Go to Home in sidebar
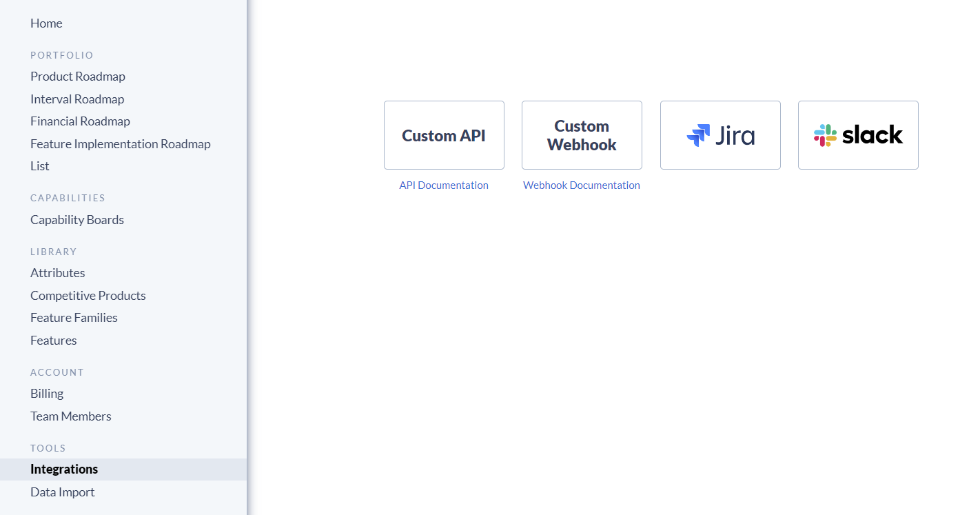 (46, 23)
